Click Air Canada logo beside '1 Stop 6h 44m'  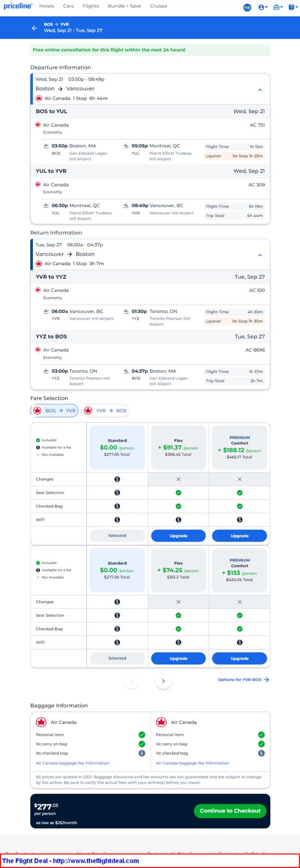coord(39,98)
